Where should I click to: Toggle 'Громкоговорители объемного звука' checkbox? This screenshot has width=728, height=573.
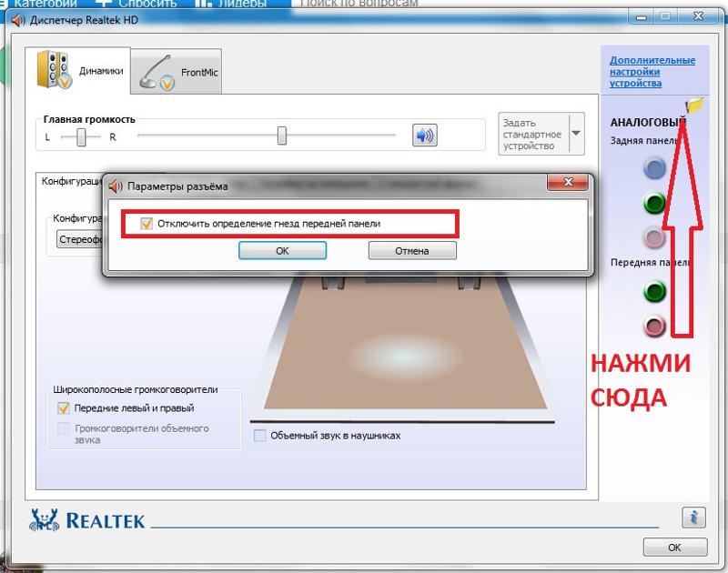tap(64, 428)
